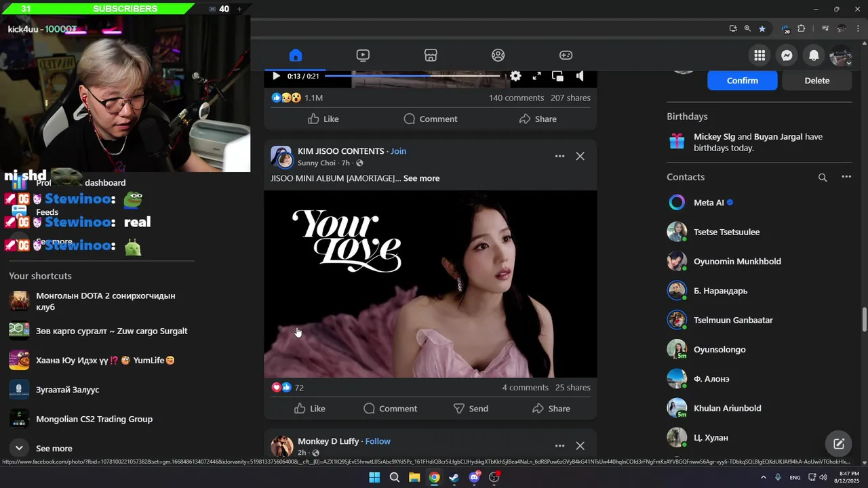Open the 25 shares link

[573, 388]
